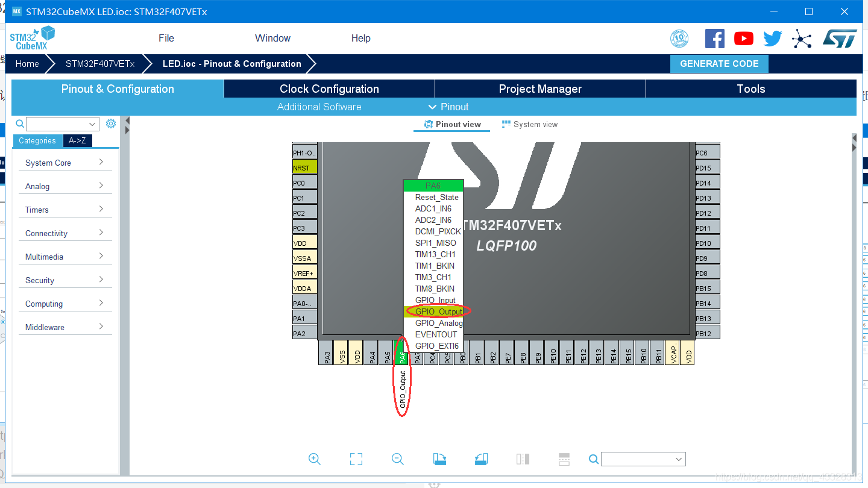Click the zoom out magnifier icon

click(x=398, y=459)
